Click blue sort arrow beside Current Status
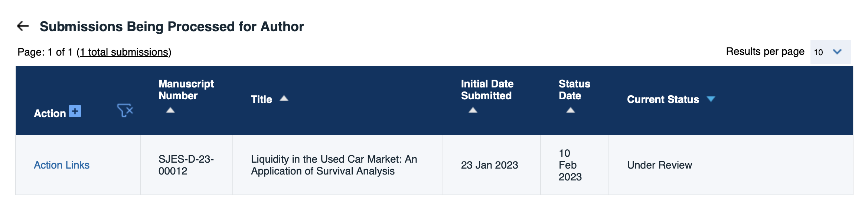The height and width of the screenshot is (206, 868). pyautogui.click(x=711, y=99)
